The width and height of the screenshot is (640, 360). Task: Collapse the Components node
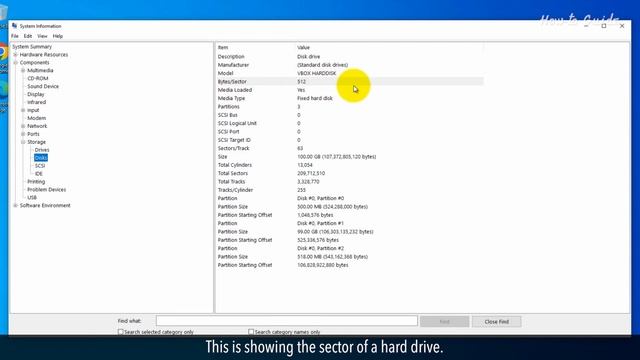tap(16, 62)
